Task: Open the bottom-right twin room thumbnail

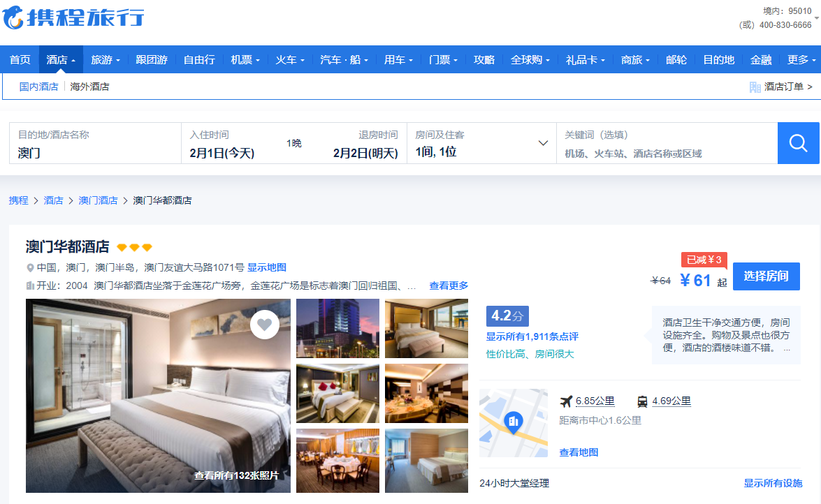Action: pyautogui.click(x=426, y=461)
